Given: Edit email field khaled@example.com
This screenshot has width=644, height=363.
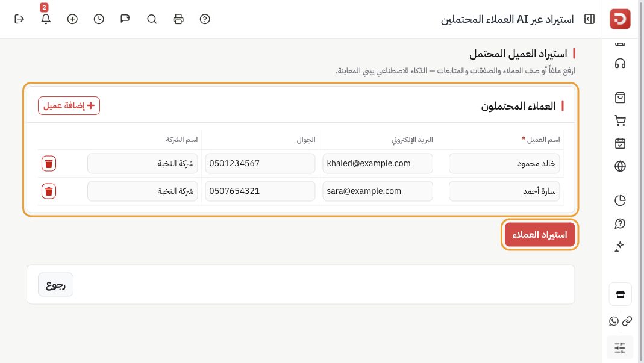Looking at the screenshot, I should click(x=378, y=163).
